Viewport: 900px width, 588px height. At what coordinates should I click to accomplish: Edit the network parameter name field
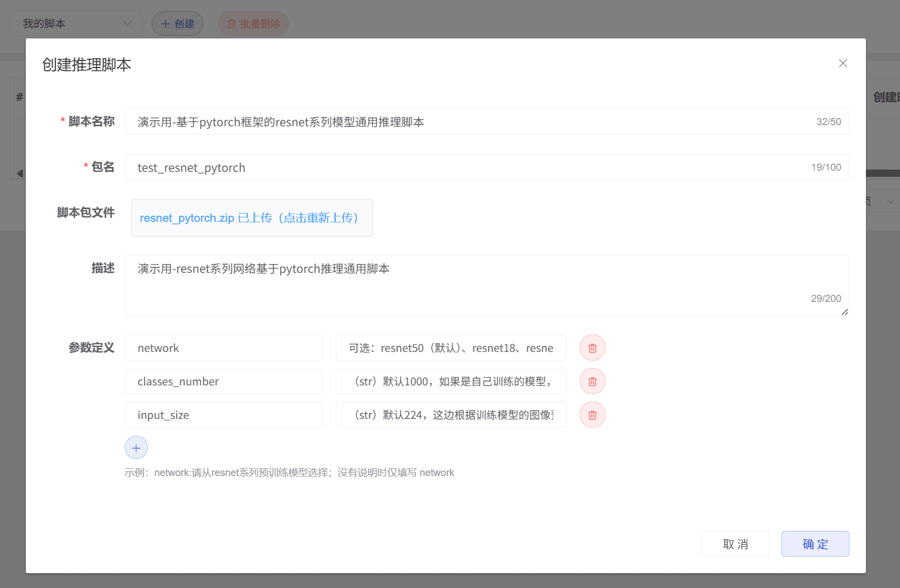coord(223,348)
